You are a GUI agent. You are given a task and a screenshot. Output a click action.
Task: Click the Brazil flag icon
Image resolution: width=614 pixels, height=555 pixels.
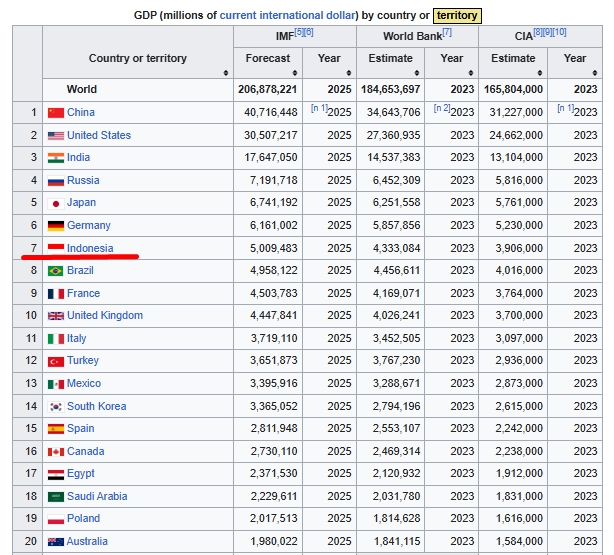pyautogui.click(x=56, y=271)
